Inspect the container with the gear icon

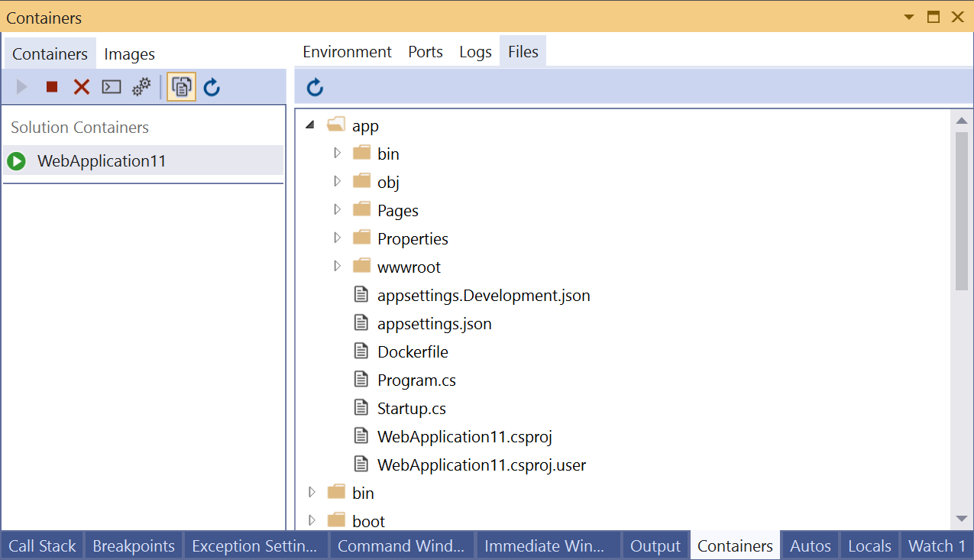[141, 86]
